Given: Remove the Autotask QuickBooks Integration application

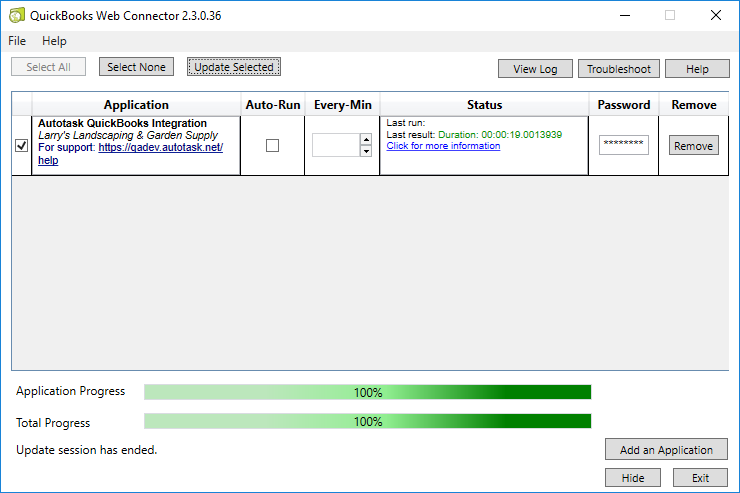Looking at the screenshot, I should [x=693, y=146].
